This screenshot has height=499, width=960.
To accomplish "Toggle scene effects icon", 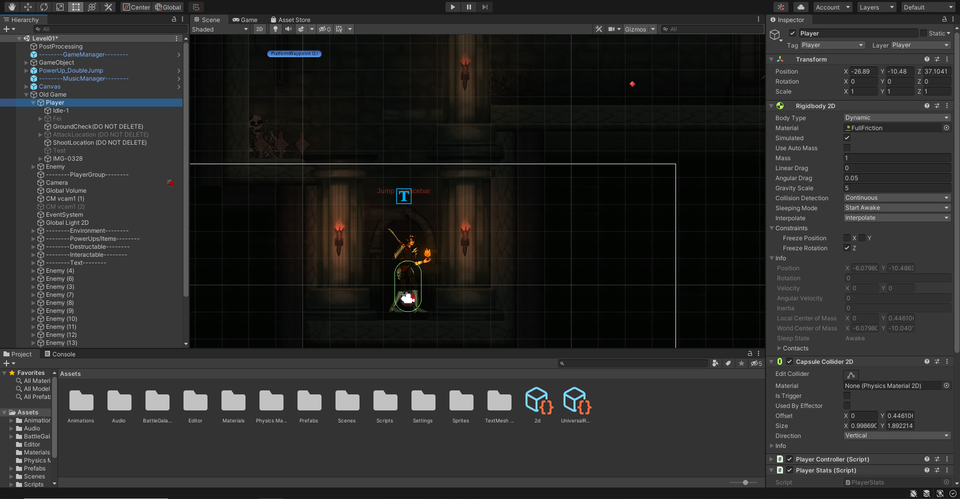I will pos(301,29).
